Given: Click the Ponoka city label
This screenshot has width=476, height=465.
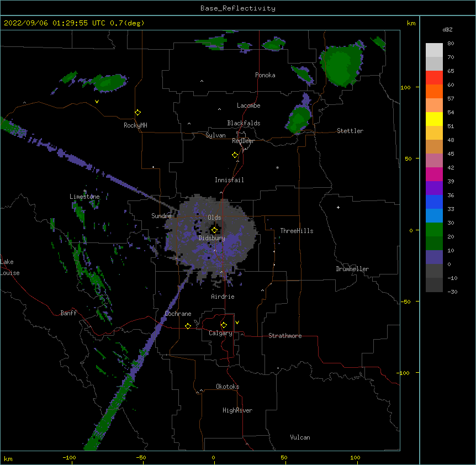Looking at the screenshot, I should point(265,75).
